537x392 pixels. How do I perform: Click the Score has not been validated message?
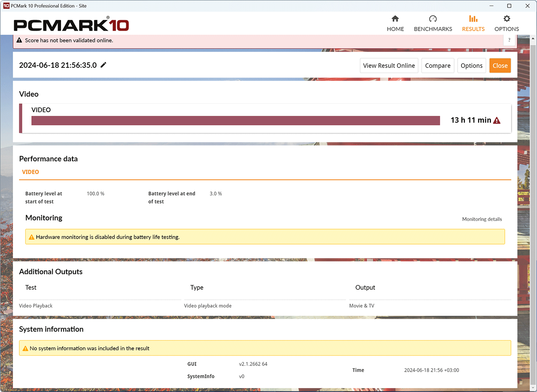pyautogui.click(x=69, y=40)
